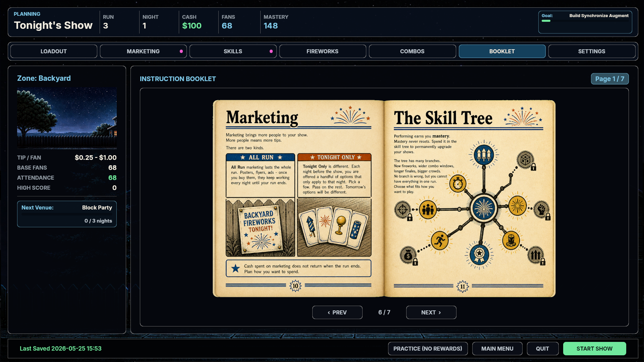Click the locked dice skill node
This screenshot has height=362, width=644.
tap(526, 160)
